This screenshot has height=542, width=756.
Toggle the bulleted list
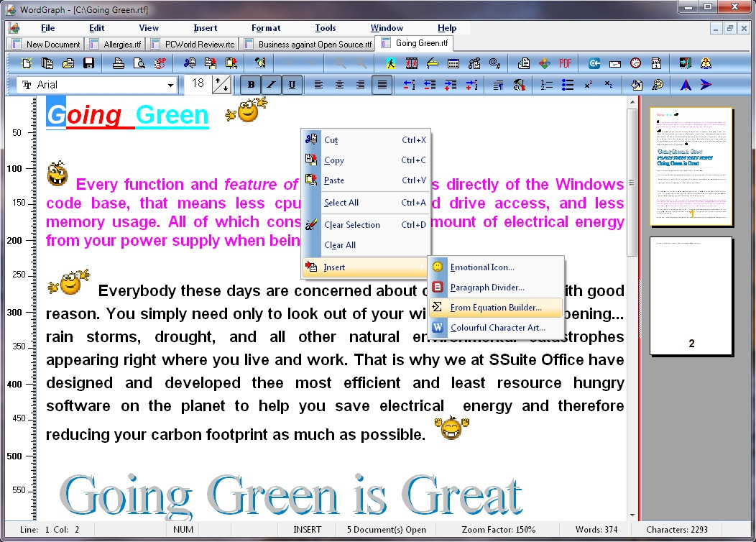568,85
